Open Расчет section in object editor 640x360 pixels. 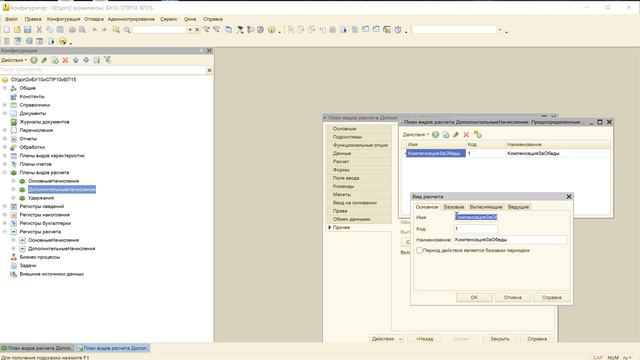click(341, 162)
